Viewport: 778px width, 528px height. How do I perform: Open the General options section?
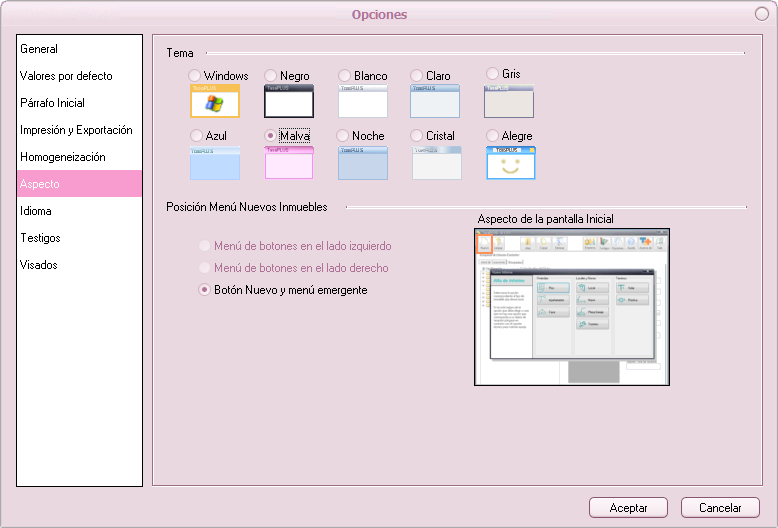[x=39, y=49]
